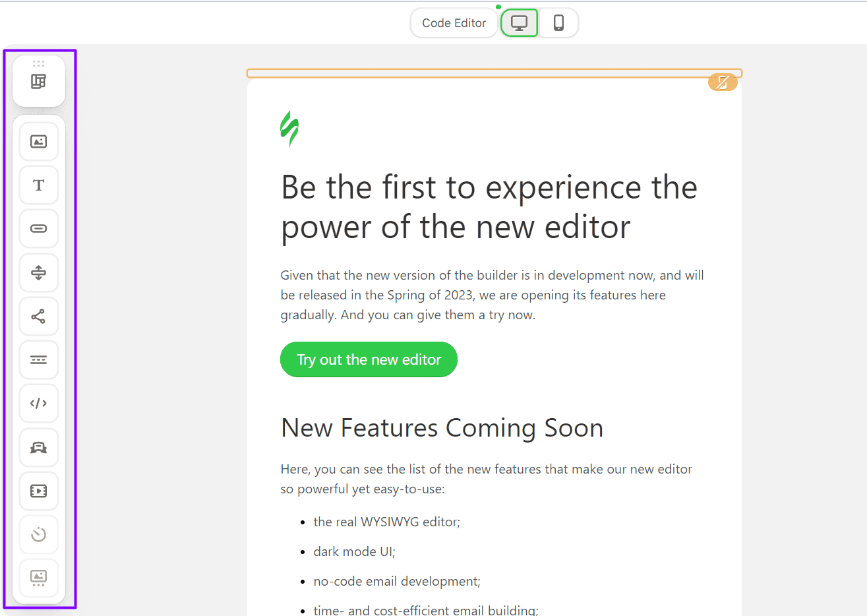This screenshot has height=616, width=867.
Task: Select the Image block tool
Action: click(x=39, y=142)
